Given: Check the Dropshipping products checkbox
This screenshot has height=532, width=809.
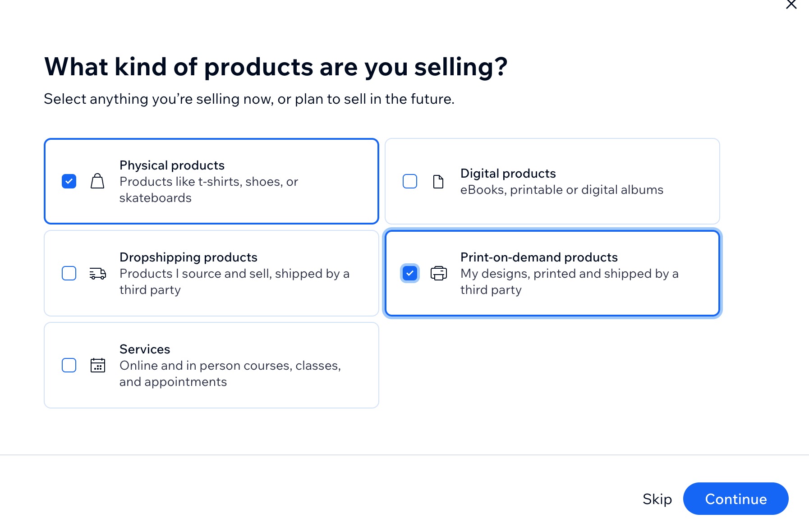Looking at the screenshot, I should (69, 273).
